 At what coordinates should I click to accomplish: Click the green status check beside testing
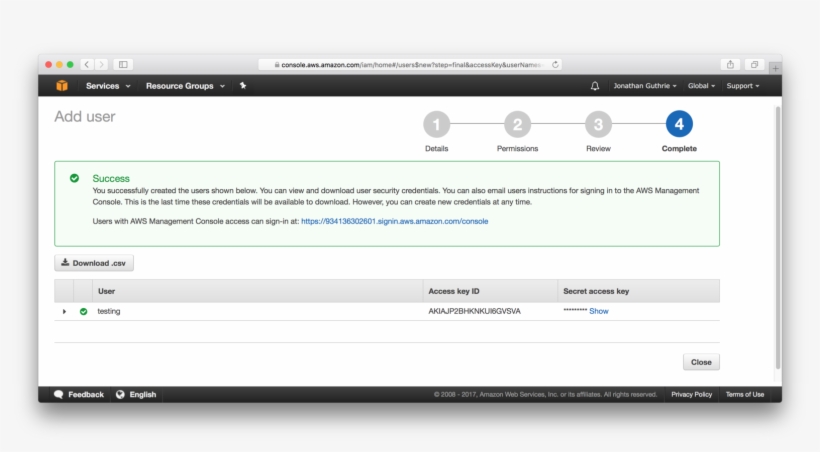pos(83,311)
